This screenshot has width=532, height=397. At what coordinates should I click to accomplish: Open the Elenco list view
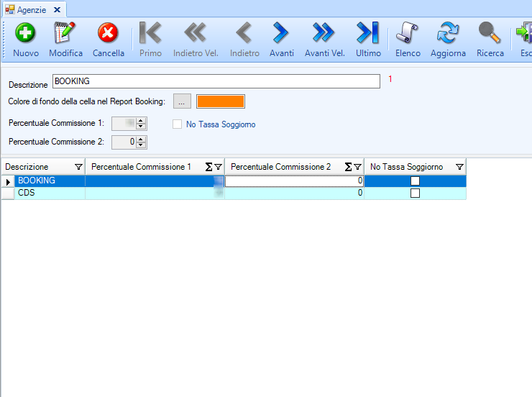point(408,33)
